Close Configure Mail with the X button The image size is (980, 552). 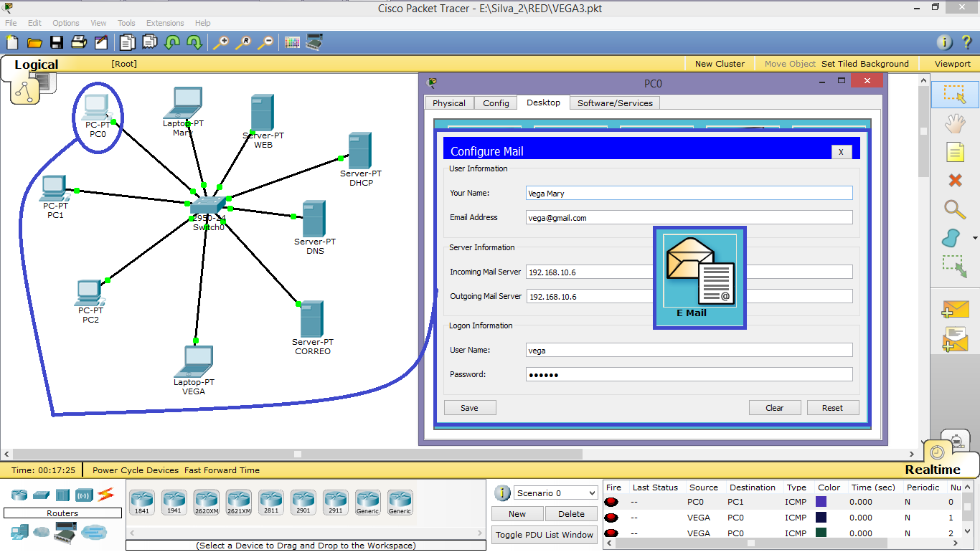coord(841,152)
